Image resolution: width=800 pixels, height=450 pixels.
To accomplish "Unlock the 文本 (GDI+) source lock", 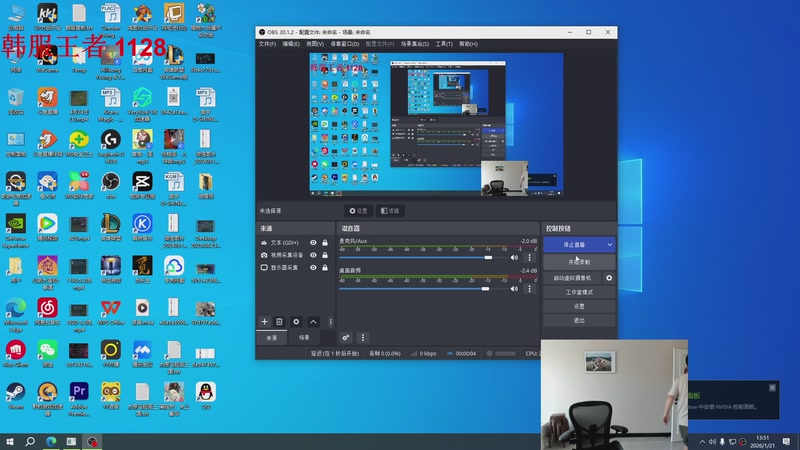I will (x=325, y=242).
